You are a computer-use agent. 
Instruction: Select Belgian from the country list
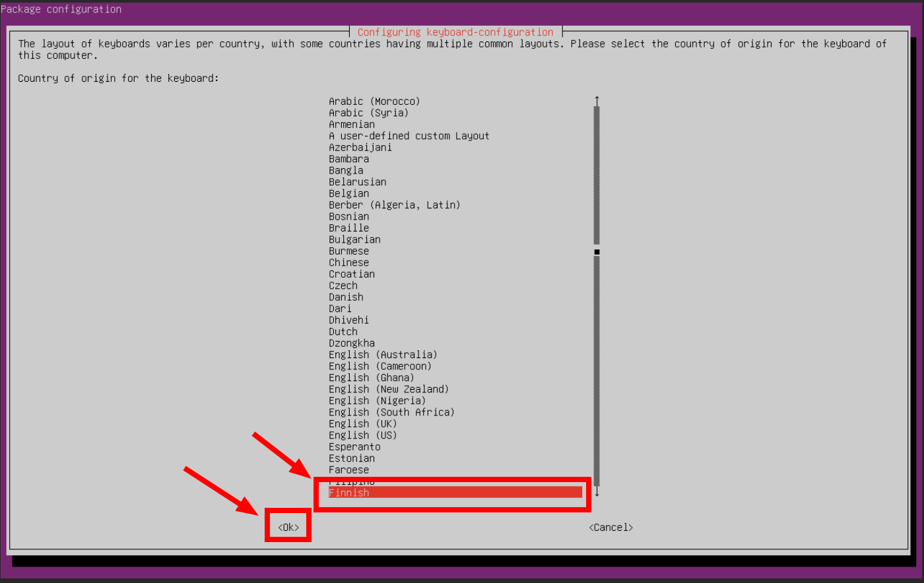[349, 193]
